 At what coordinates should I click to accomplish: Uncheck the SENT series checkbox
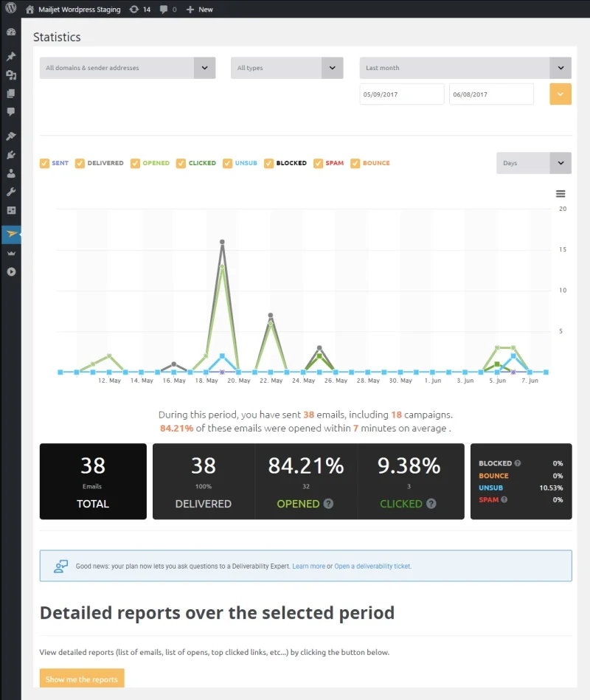tap(44, 164)
